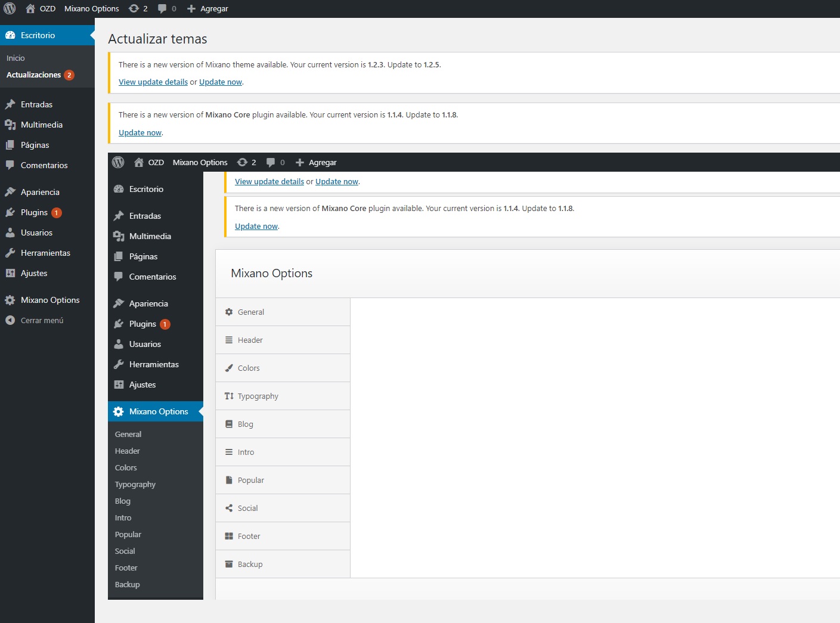
Task: Open Intro in the inner sidebar submenu
Action: click(x=123, y=518)
